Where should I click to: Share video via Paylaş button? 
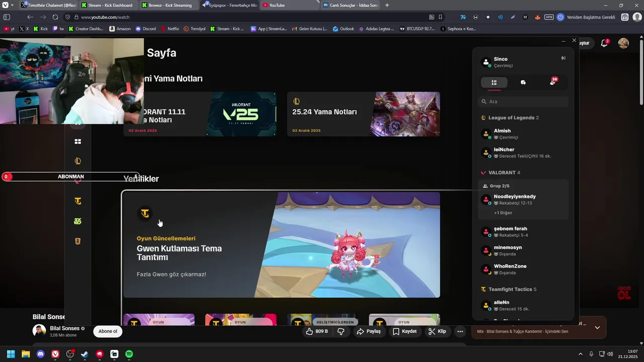(369, 331)
